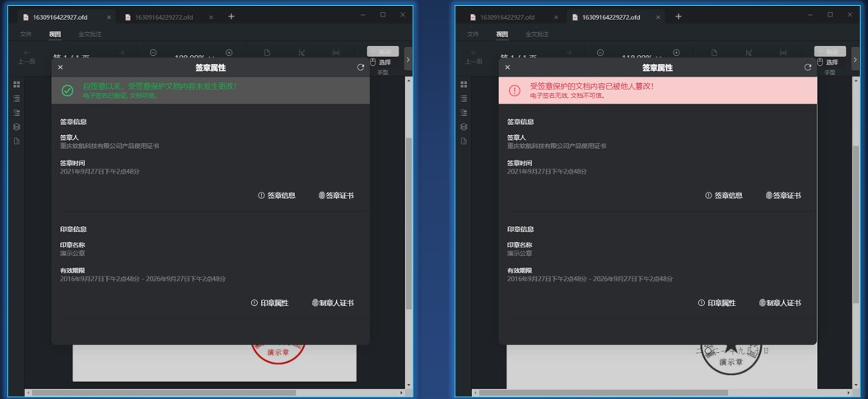Click 印章属性 button in right window dialog
This screenshot has height=399, width=868.
pyautogui.click(x=716, y=303)
